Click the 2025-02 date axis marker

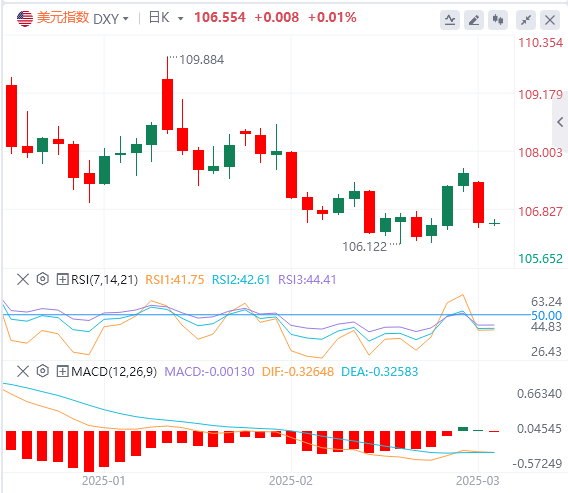[x=291, y=481]
